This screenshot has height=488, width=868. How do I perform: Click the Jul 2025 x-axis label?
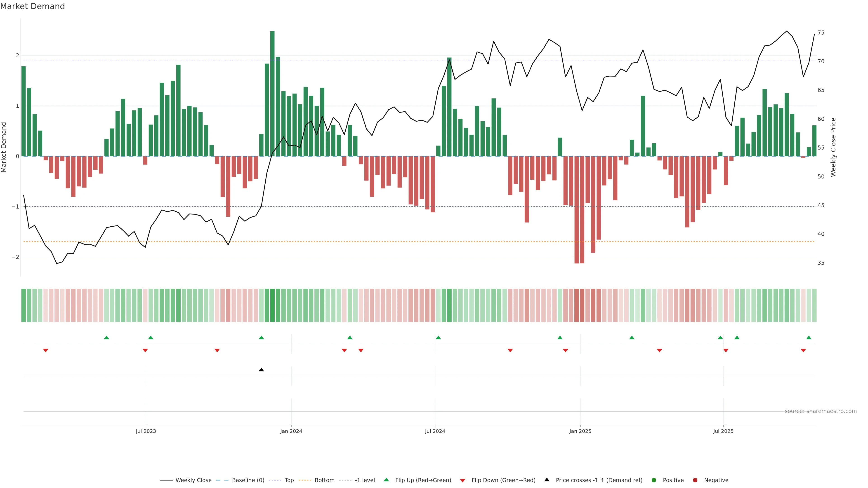(723, 431)
